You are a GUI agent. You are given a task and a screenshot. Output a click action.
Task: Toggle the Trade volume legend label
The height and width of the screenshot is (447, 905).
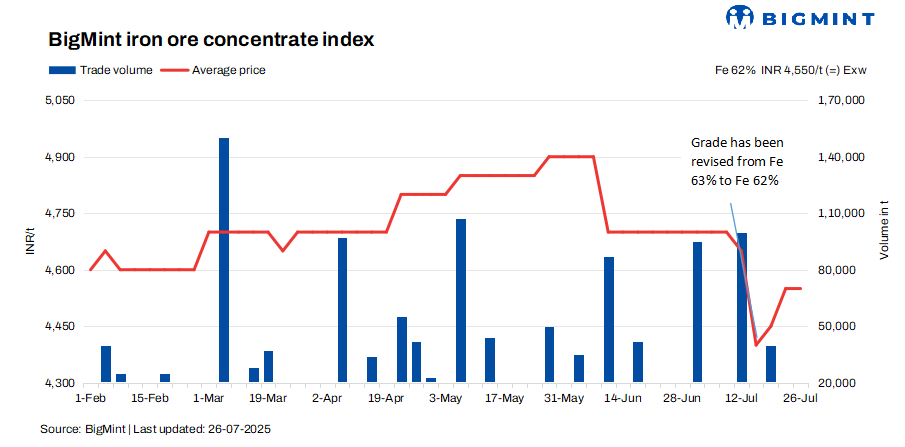pyautogui.click(x=116, y=70)
